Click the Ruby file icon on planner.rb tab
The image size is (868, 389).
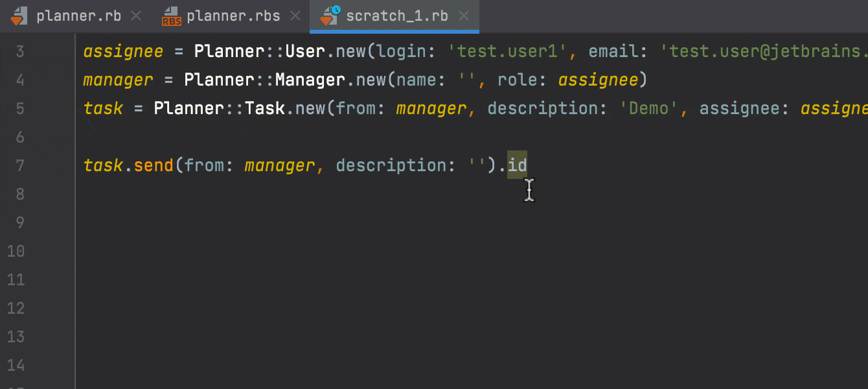point(19,16)
